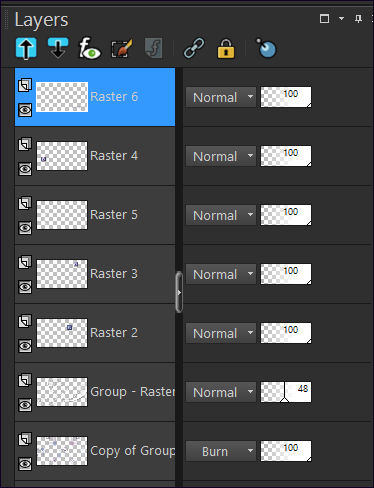Click the Raster 2 layer thumbnail
The image size is (374, 488).
[x=62, y=333]
